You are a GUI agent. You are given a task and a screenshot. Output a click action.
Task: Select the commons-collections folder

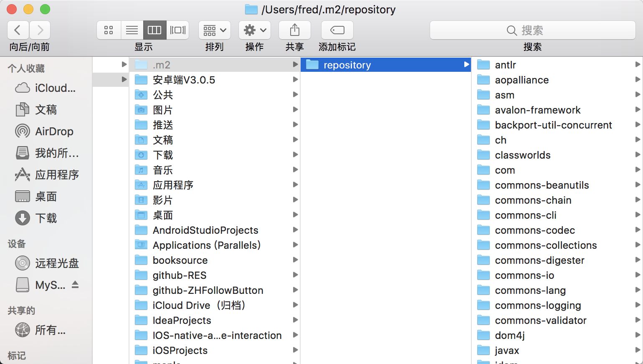[557, 245]
